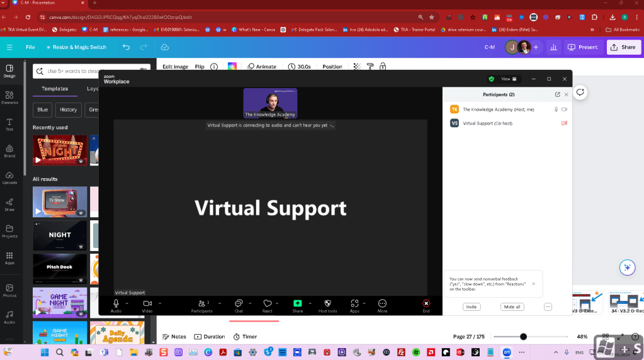Screen dimensions: 644x360
Task: Expand Zoom share options chevron
Action: (x=310, y=303)
